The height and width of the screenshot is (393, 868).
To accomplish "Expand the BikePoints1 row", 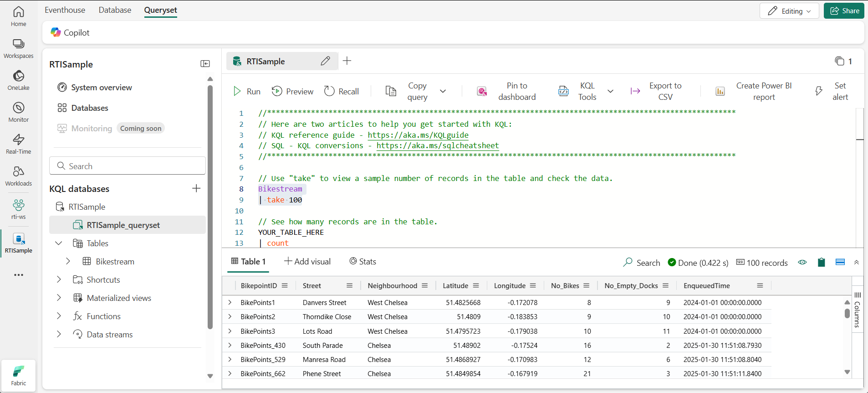I will click(230, 302).
